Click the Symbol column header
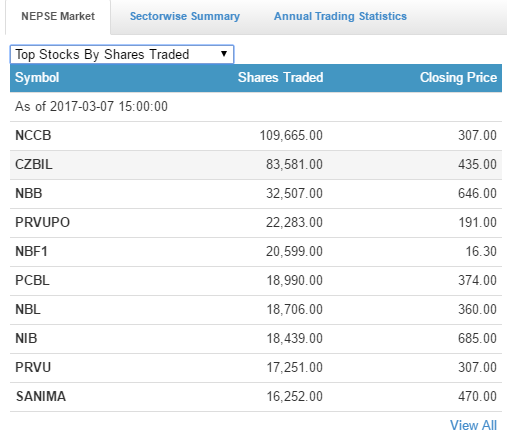 click(x=37, y=77)
